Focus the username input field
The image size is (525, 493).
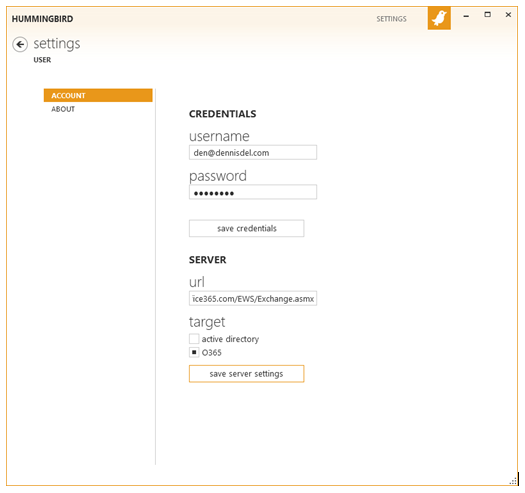point(253,153)
